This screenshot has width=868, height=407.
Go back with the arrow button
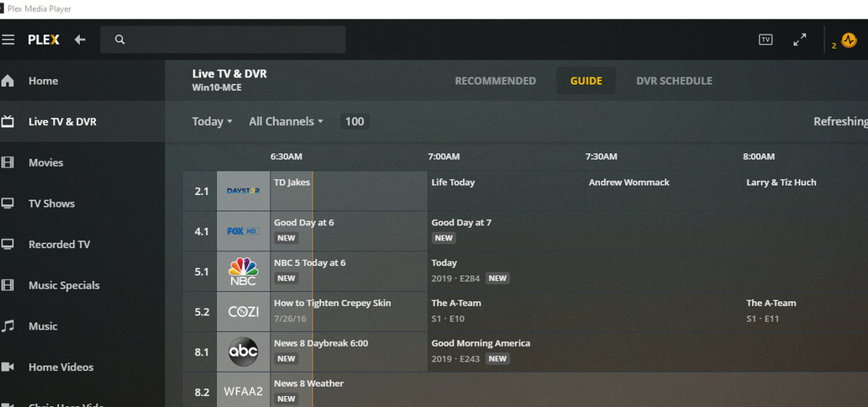[x=80, y=40]
